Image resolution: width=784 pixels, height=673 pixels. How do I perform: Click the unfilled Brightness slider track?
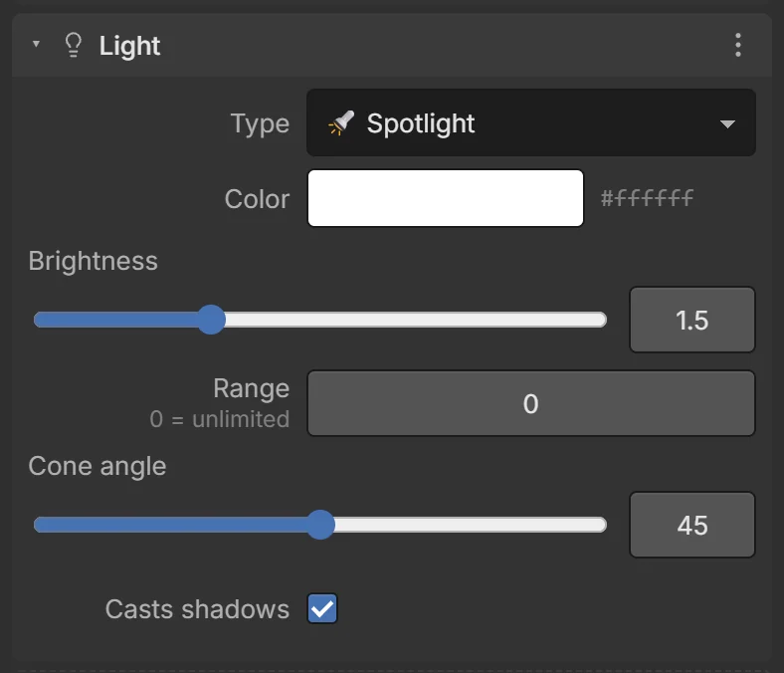pyautogui.click(x=416, y=320)
